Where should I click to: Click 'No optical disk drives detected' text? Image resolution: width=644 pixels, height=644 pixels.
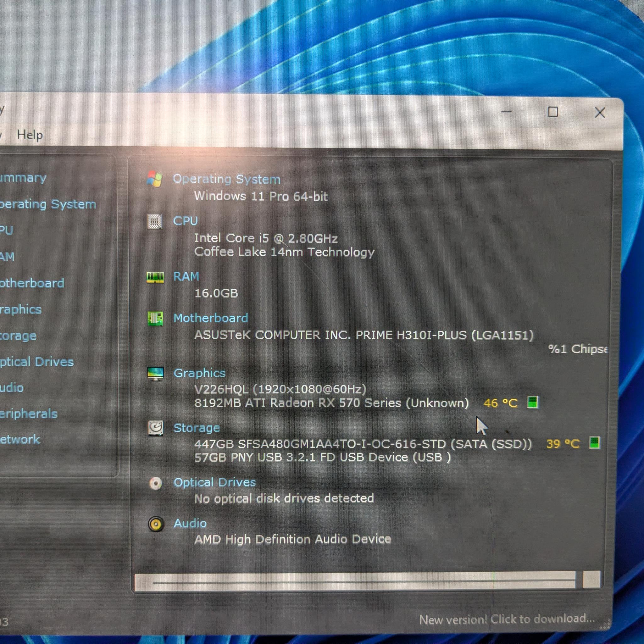click(284, 499)
